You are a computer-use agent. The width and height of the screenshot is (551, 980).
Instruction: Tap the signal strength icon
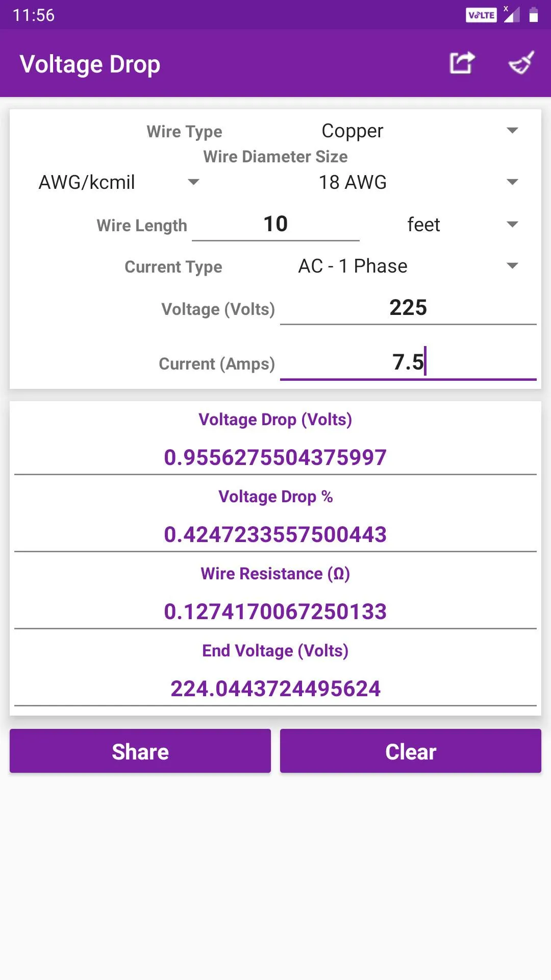(511, 14)
